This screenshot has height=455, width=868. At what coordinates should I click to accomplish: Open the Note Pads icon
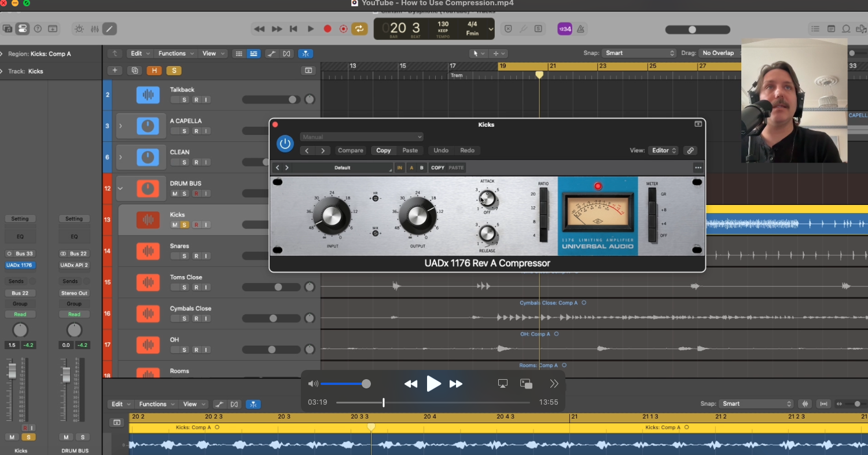(x=831, y=28)
